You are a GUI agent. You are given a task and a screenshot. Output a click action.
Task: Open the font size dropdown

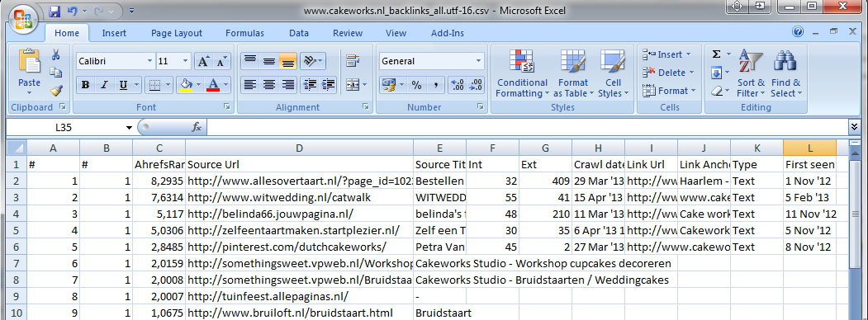click(x=186, y=61)
